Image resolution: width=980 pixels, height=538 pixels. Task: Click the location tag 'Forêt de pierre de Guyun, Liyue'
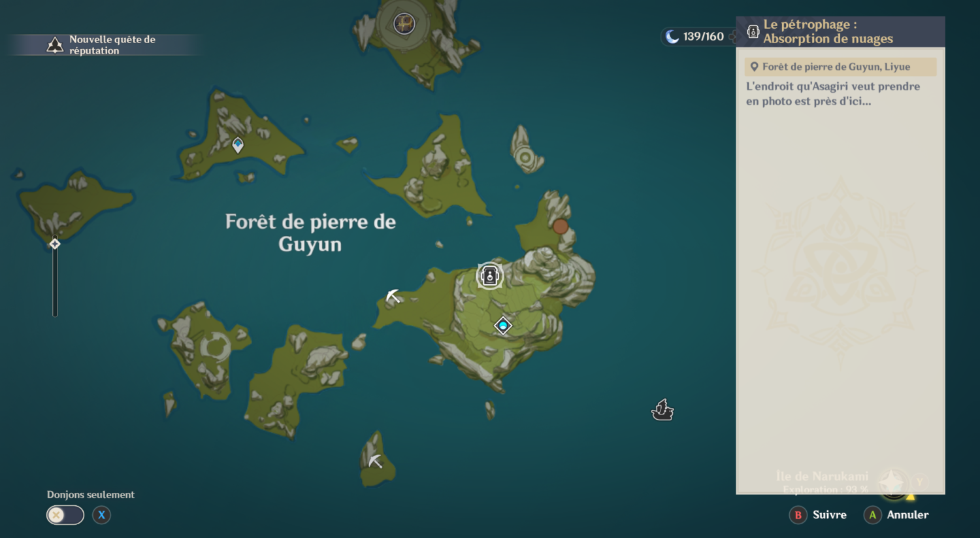pyautogui.click(x=840, y=67)
